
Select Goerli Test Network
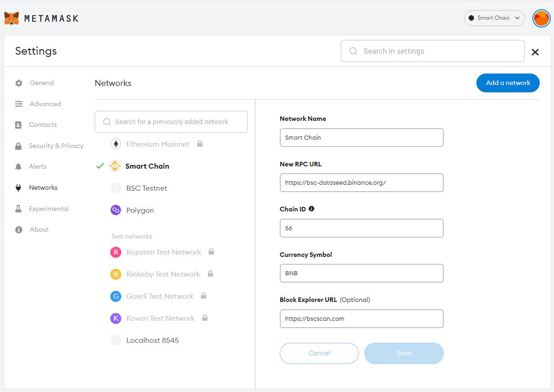pos(160,296)
